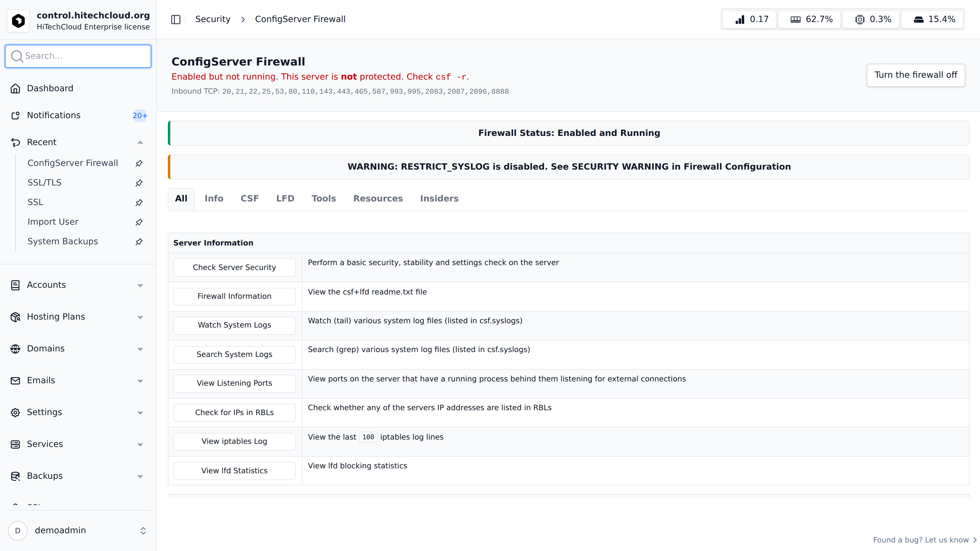Focus the sidebar Search field
The image size is (980, 551).
tap(78, 56)
